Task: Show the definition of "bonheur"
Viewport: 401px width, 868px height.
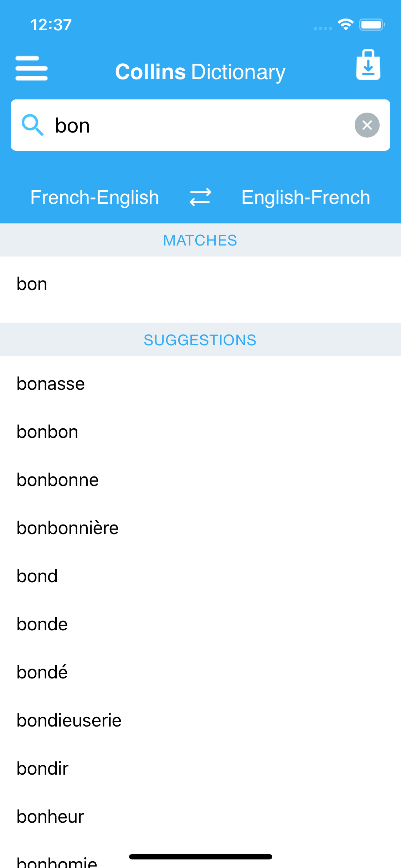Action: point(50,817)
